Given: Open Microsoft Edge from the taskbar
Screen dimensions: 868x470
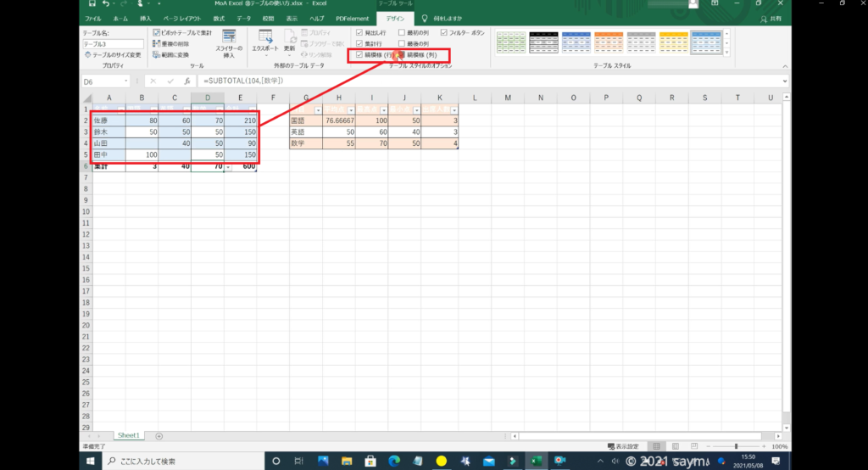Looking at the screenshot, I should click(x=393, y=461).
